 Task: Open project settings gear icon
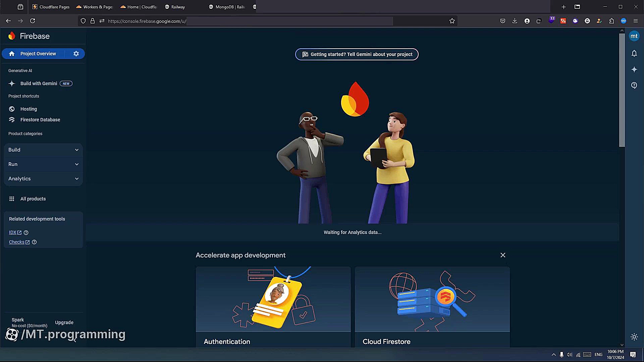[76, 54]
